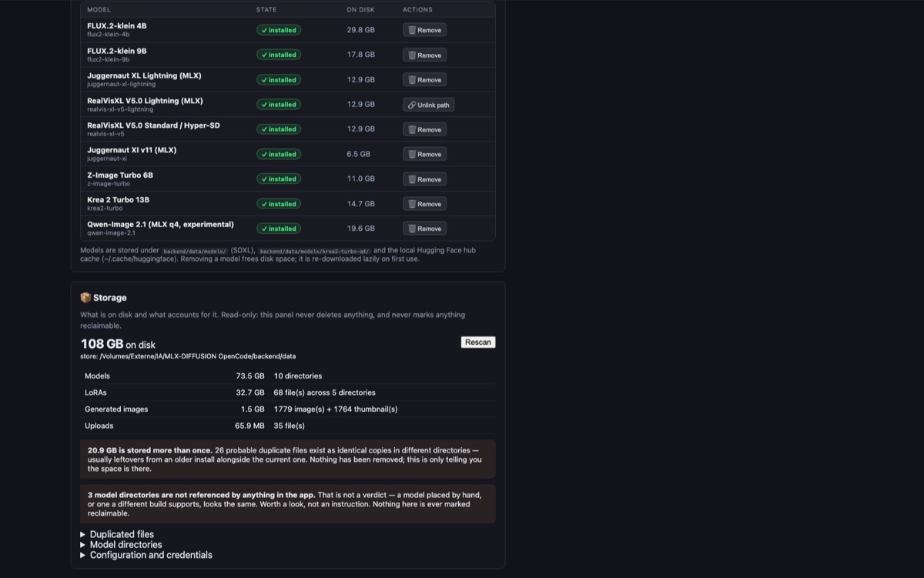
Task: Click installed badge for RealVisXL V5.0 Standard
Action: pyautogui.click(x=279, y=129)
